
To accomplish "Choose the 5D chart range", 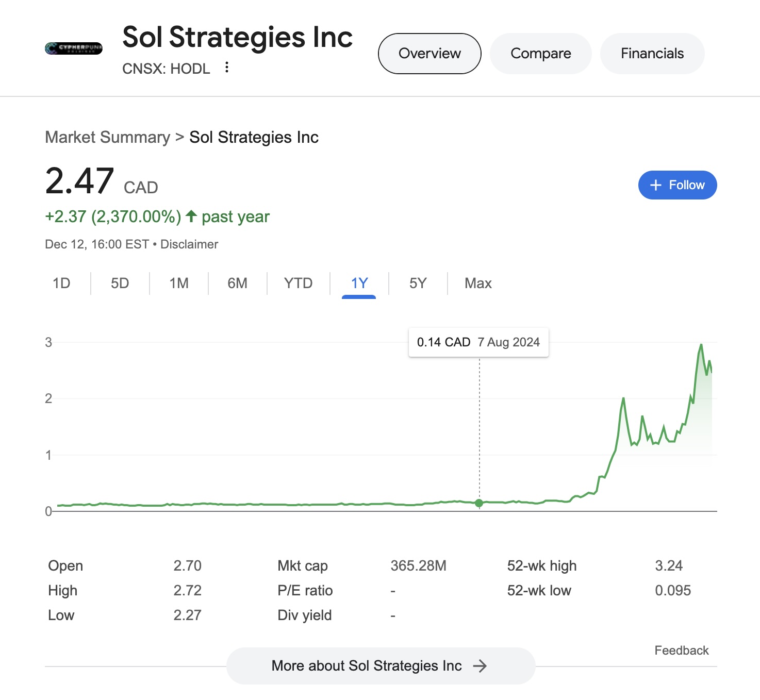I will coord(120,283).
